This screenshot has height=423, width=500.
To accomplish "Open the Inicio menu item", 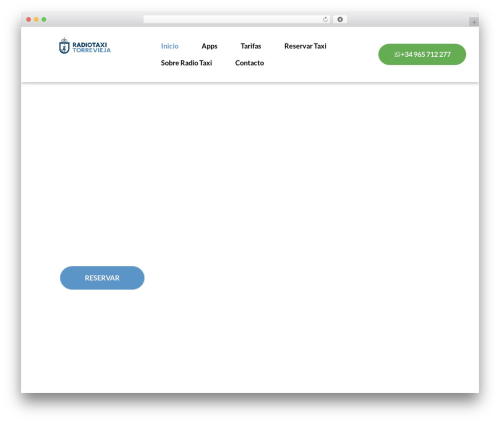I will click(170, 46).
